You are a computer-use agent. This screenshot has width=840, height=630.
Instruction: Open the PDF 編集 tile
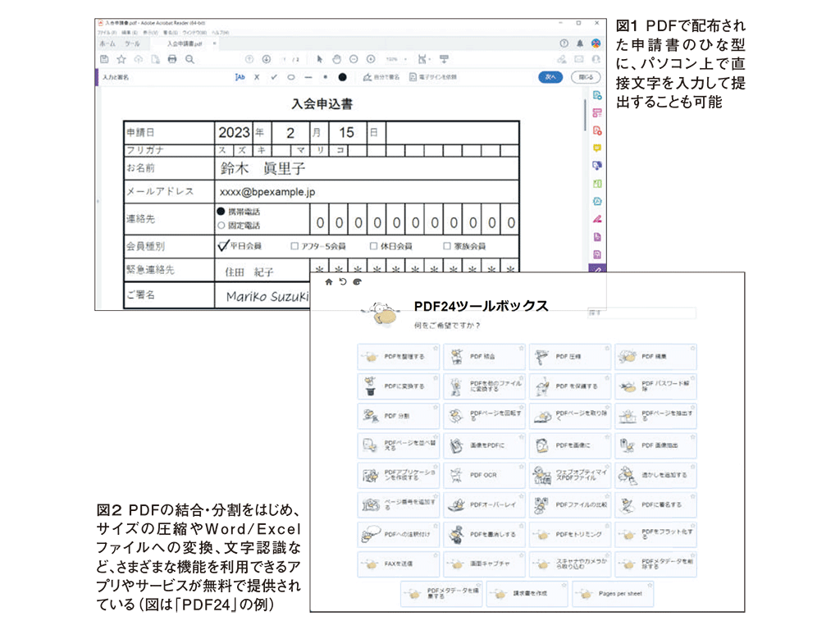(655, 357)
